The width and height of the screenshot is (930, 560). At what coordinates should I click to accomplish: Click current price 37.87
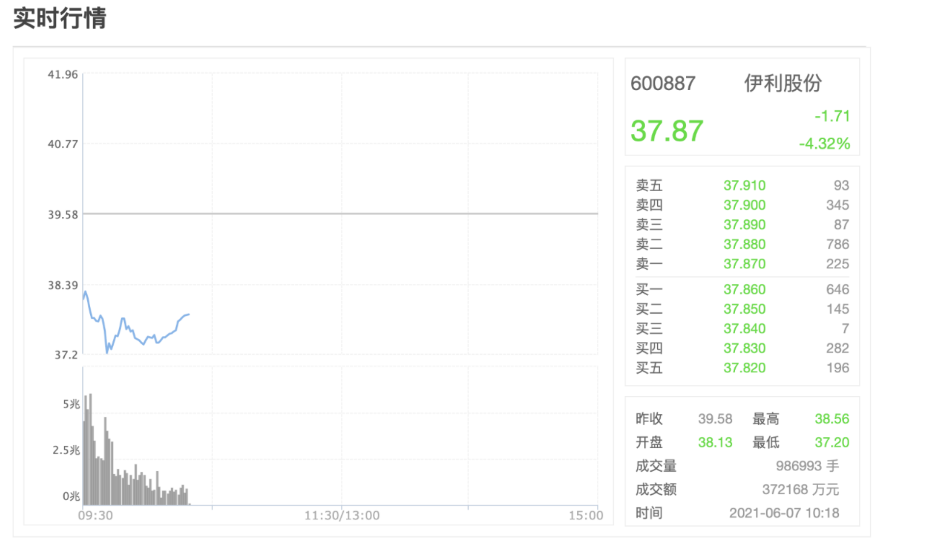pos(667,131)
